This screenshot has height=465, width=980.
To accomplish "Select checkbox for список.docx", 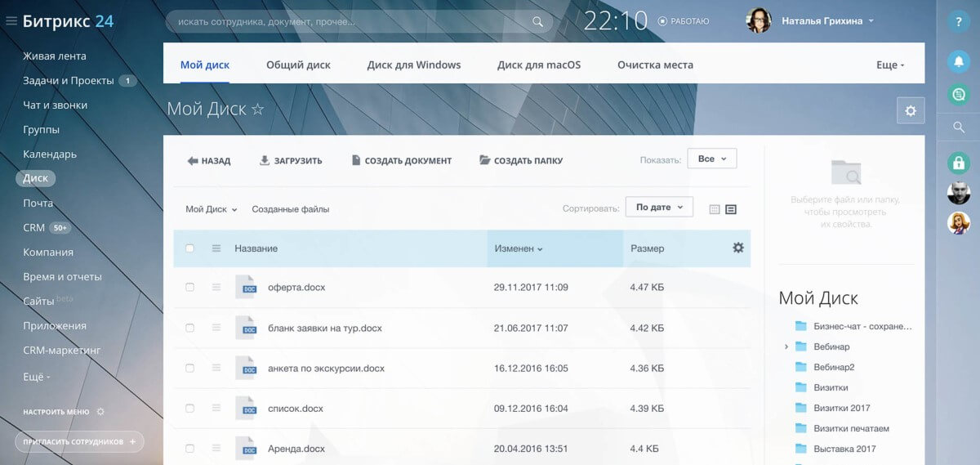I will 190,409.
